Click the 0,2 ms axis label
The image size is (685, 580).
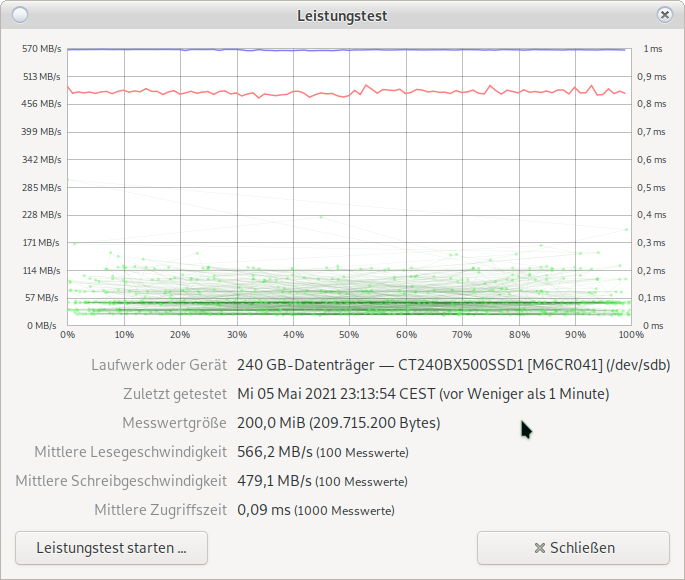[651, 270]
